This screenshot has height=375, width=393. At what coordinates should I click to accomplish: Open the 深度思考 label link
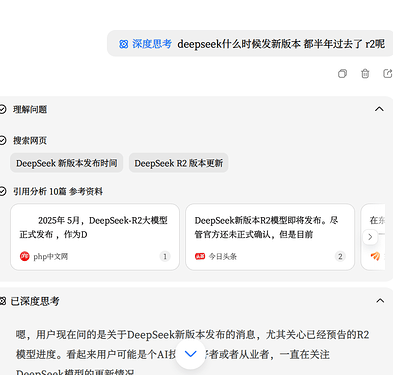click(152, 44)
